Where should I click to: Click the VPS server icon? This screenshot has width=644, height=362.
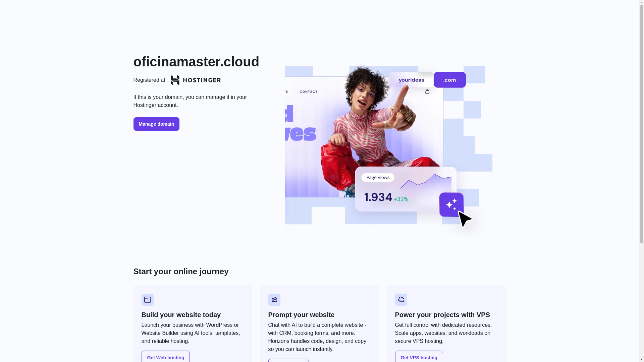click(x=401, y=300)
